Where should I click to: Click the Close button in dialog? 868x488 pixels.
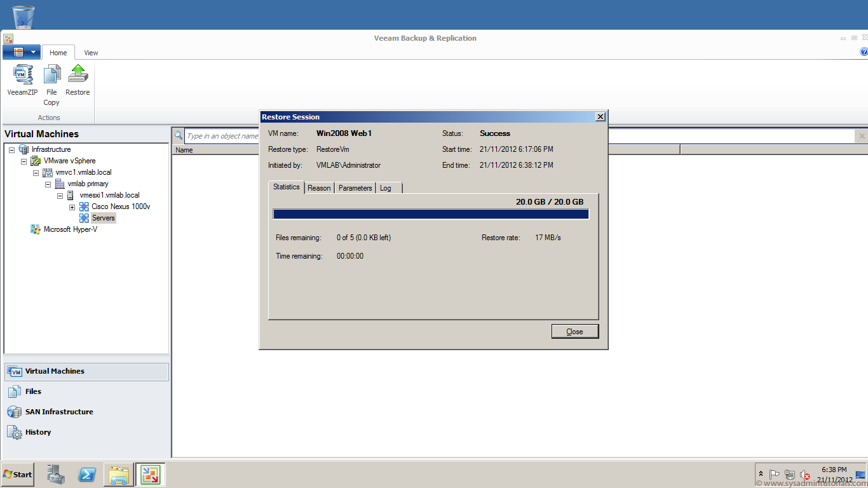[574, 331]
